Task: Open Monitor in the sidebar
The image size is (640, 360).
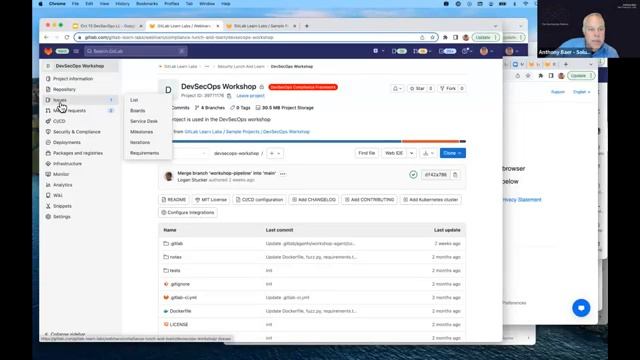Action: click(61, 174)
